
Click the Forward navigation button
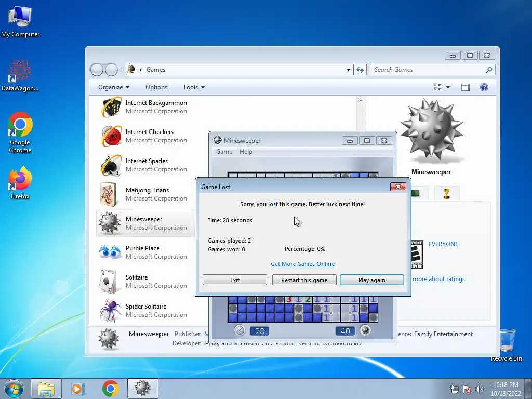(x=111, y=70)
